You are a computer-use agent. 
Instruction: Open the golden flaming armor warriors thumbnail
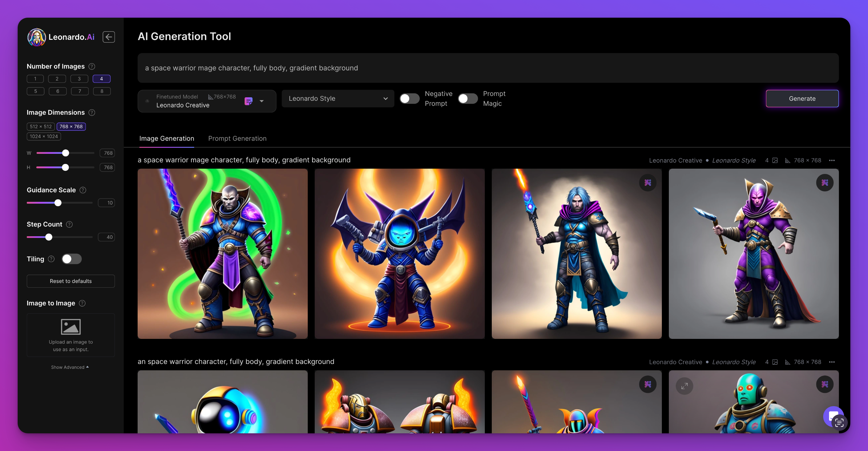point(400,402)
